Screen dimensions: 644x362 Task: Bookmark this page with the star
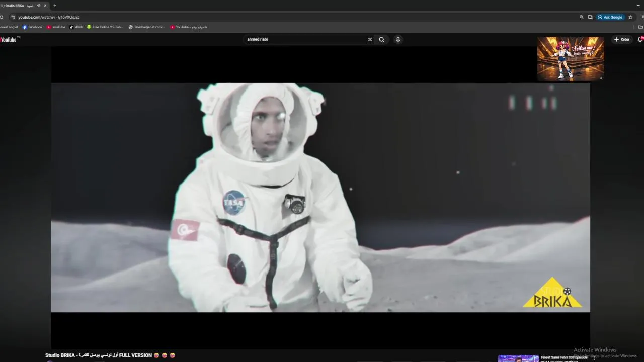click(630, 17)
